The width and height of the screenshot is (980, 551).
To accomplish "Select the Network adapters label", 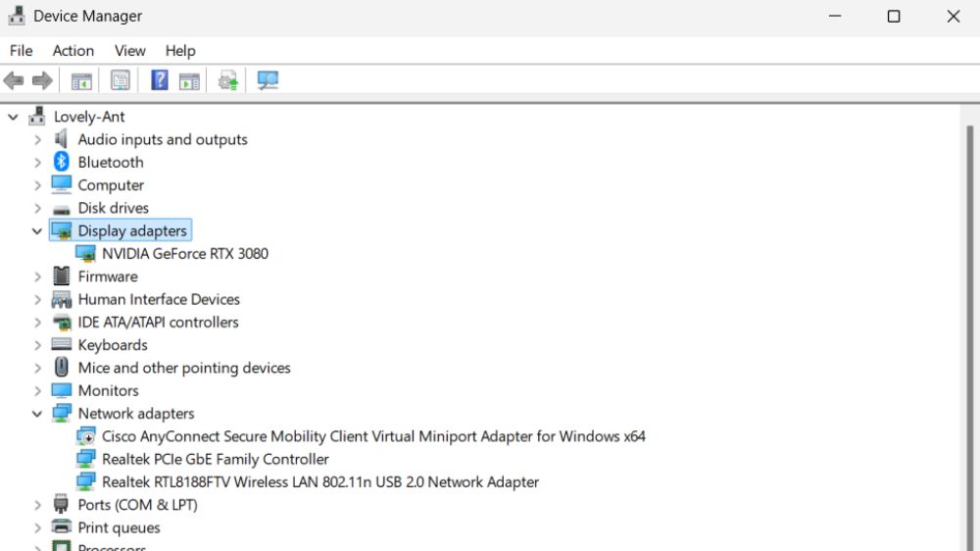I will click(x=135, y=414).
